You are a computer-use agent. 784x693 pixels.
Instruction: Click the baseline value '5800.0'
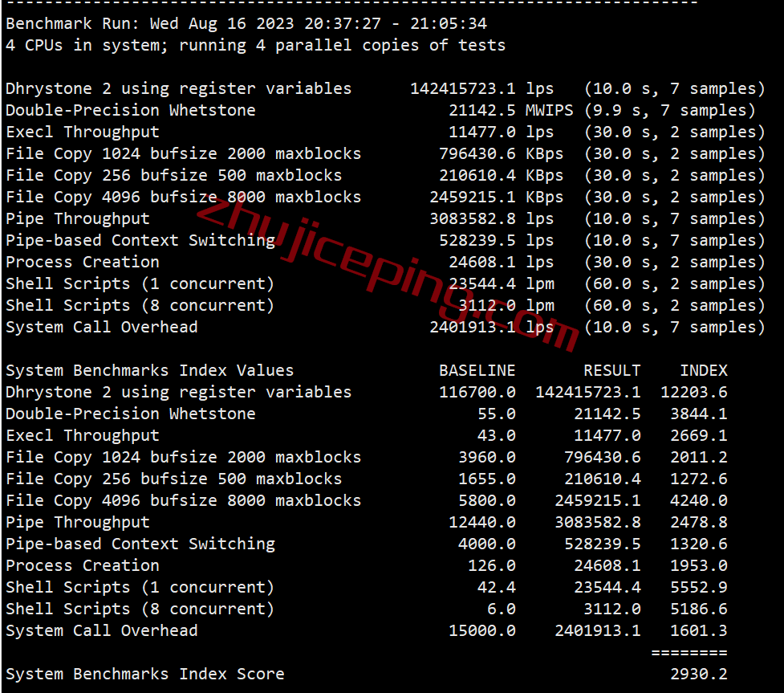tap(487, 500)
